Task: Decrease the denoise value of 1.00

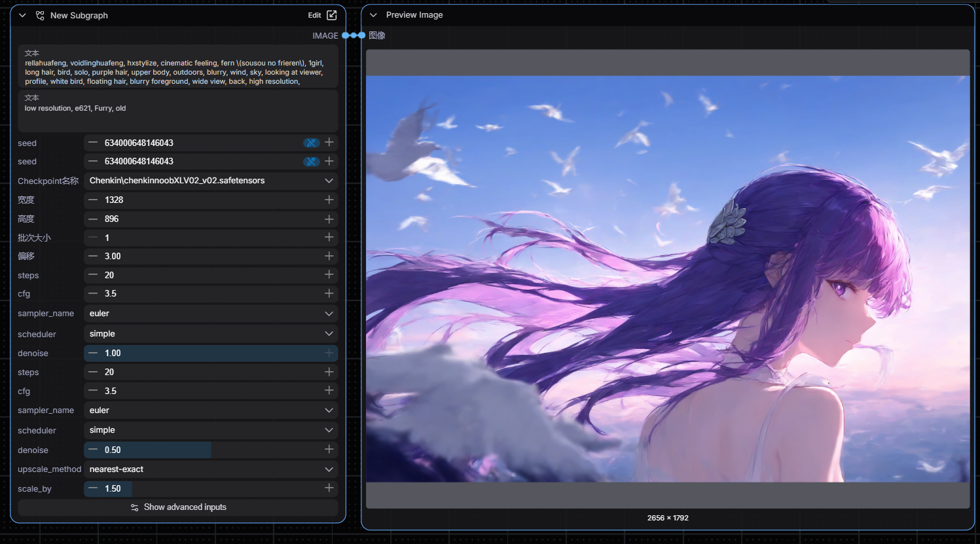Action: click(x=93, y=353)
